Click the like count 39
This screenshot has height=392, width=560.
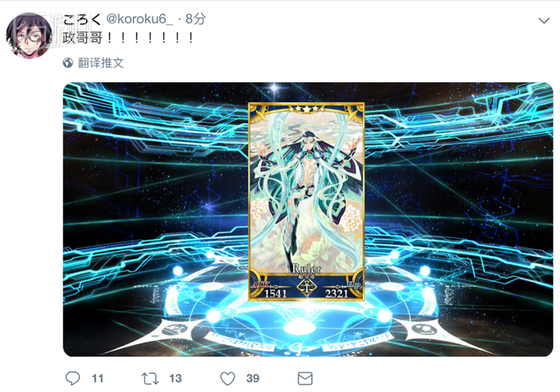[x=253, y=379]
